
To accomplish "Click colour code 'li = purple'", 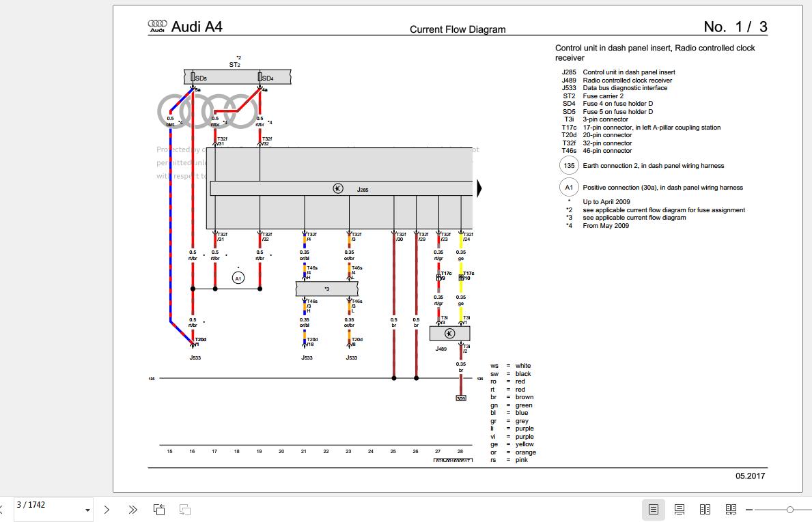I will [x=512, y=429].
